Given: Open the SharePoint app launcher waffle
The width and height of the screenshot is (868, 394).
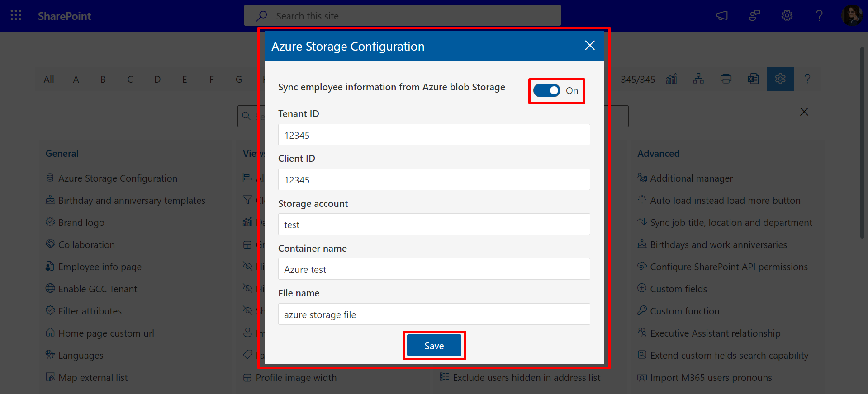Looking at the screenshot, I should pos(16,16).
